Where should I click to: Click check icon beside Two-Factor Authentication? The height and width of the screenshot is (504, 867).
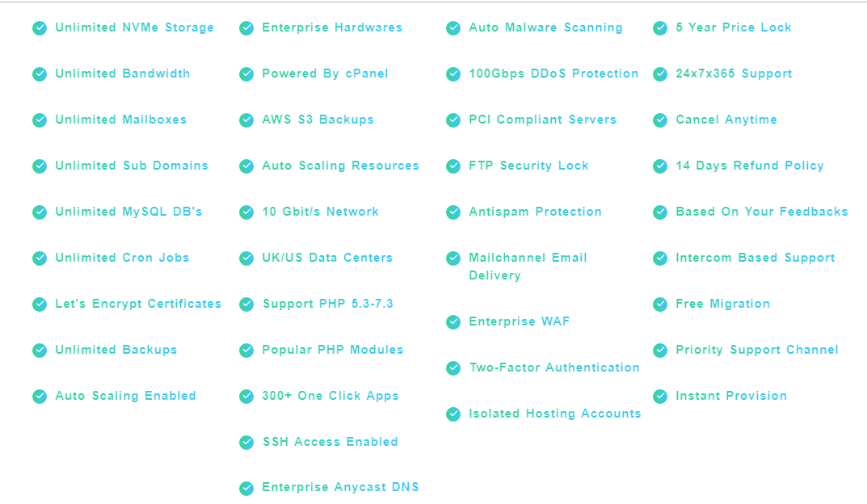pos(452,368)
